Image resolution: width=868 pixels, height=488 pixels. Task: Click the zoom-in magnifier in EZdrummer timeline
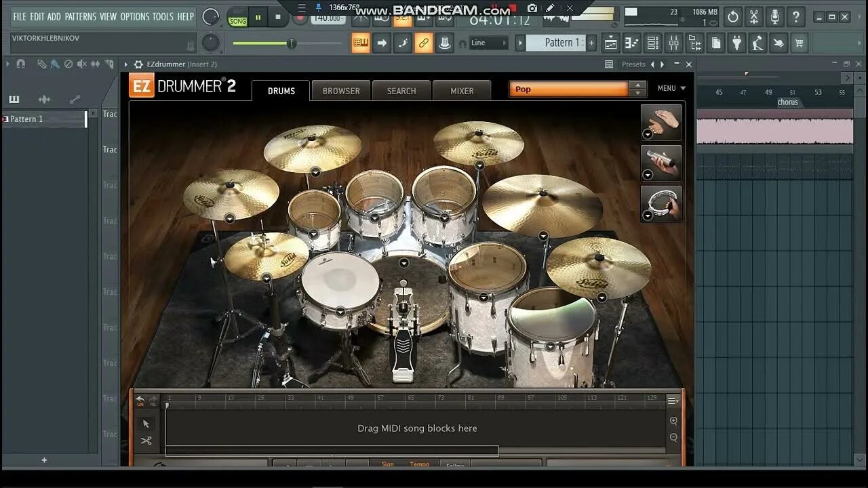(673, 420)
